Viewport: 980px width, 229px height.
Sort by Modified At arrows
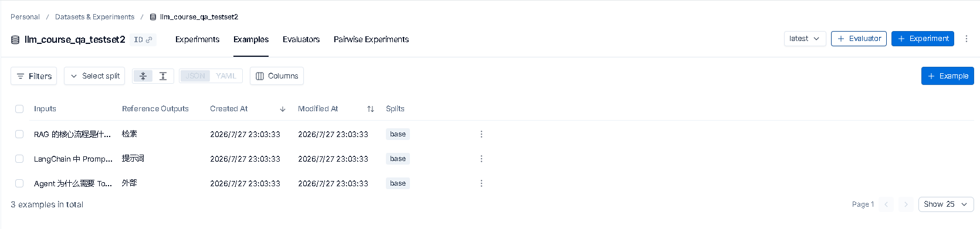(371, 109)
